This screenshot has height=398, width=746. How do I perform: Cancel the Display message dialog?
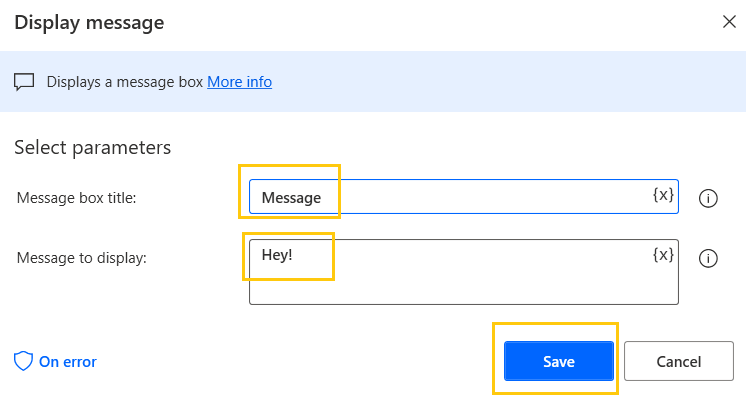[678, 361]
